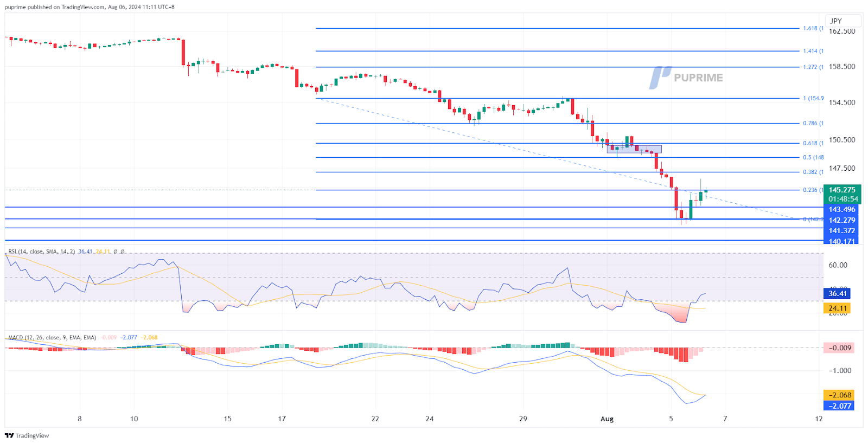Select the 0.5 (148 Fibonacci level label
This screenshot has height=444, width=868.
(x=813, y=158)
